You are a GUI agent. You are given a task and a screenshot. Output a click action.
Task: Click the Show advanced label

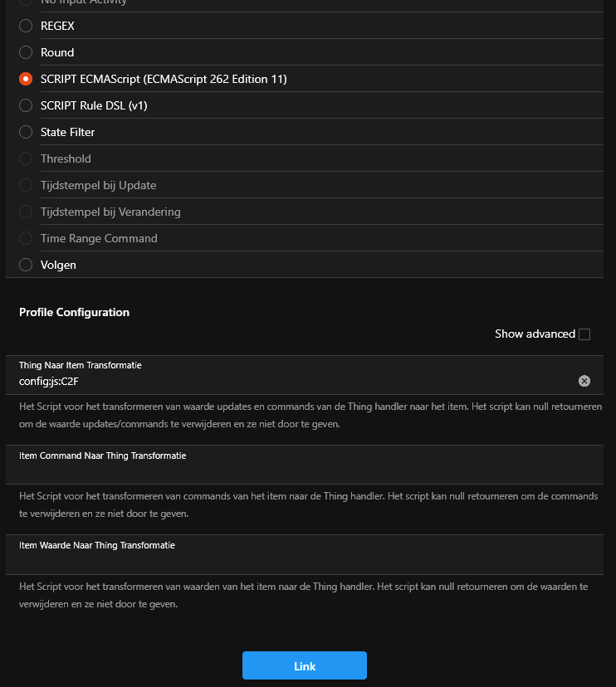(535, 334)
